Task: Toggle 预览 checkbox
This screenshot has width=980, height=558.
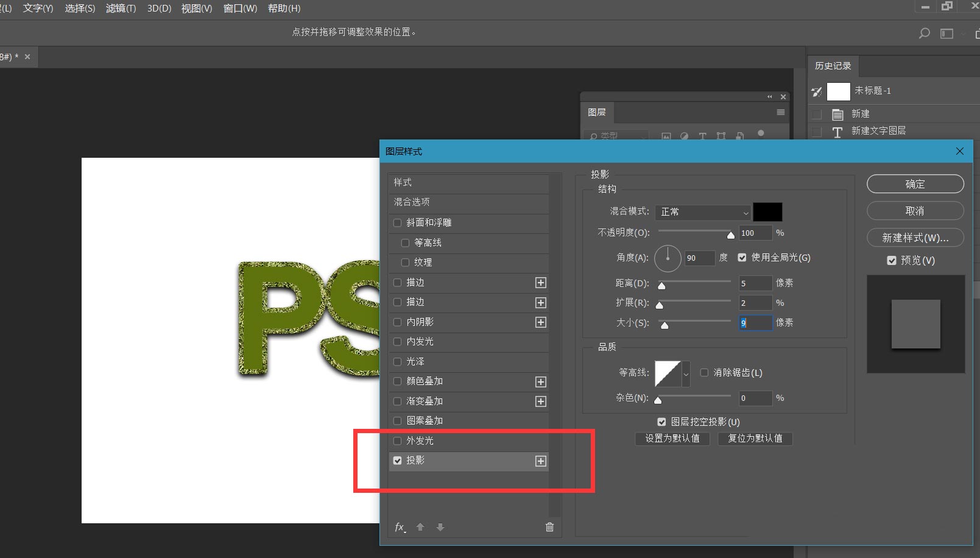Action: click(892, 261)
